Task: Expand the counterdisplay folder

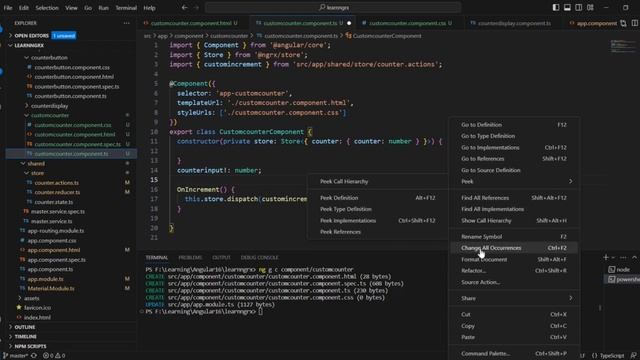Action: click(x=49, y=106)
